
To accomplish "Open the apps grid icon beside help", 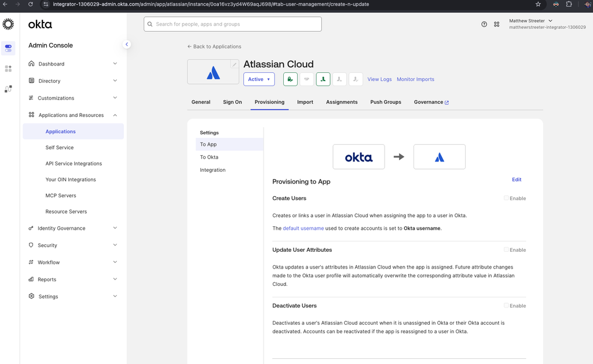I will click(496, 24).
